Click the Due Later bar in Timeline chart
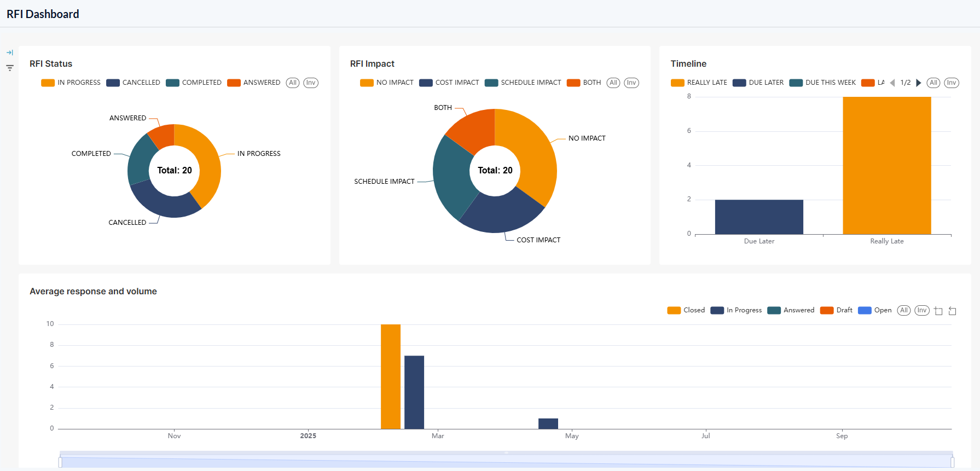Viewport: 980px width, 471px height. pyautogui.click(x=759, y=217)
